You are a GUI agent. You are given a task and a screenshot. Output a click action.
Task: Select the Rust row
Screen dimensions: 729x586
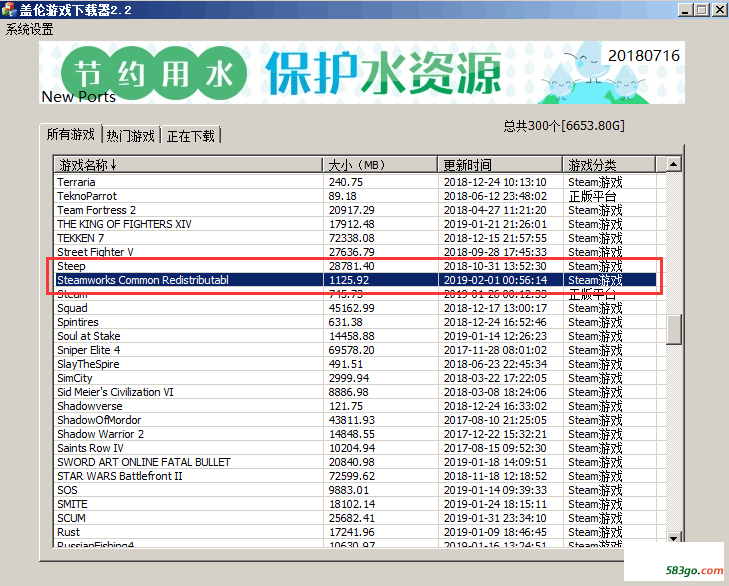click(x=355, y=532)
